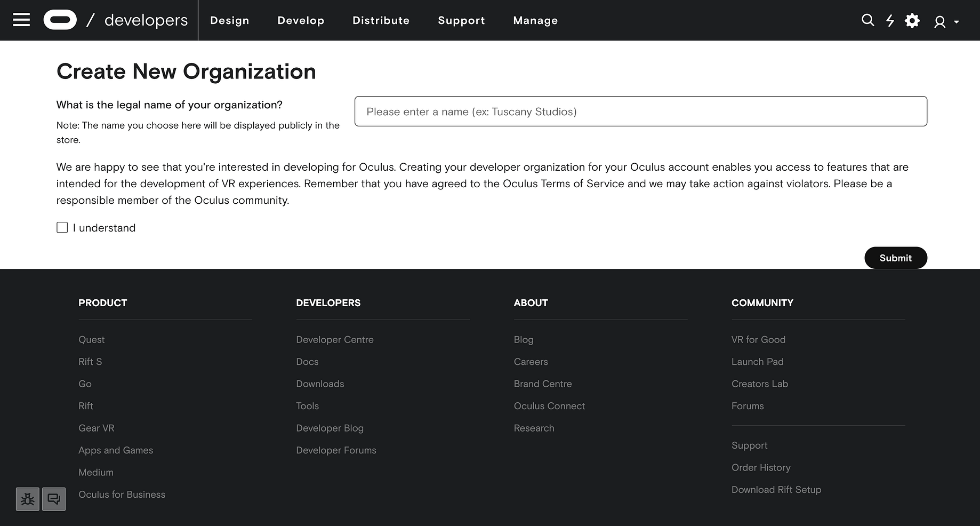Viewport: 980px width, 526px height.
Task: Open the hamburger menu icon
Action: point(21,20)
